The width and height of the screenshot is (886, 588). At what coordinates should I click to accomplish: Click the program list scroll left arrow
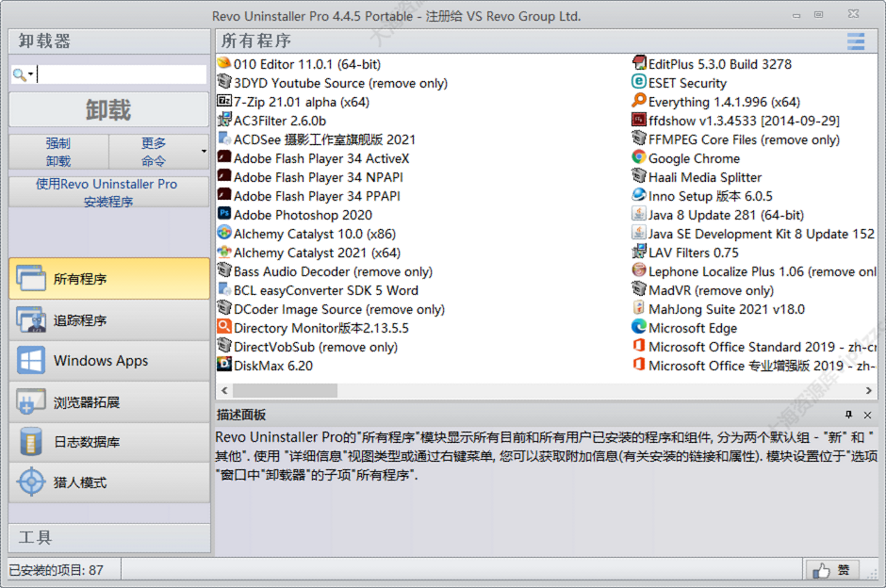(x=224, y=390)
